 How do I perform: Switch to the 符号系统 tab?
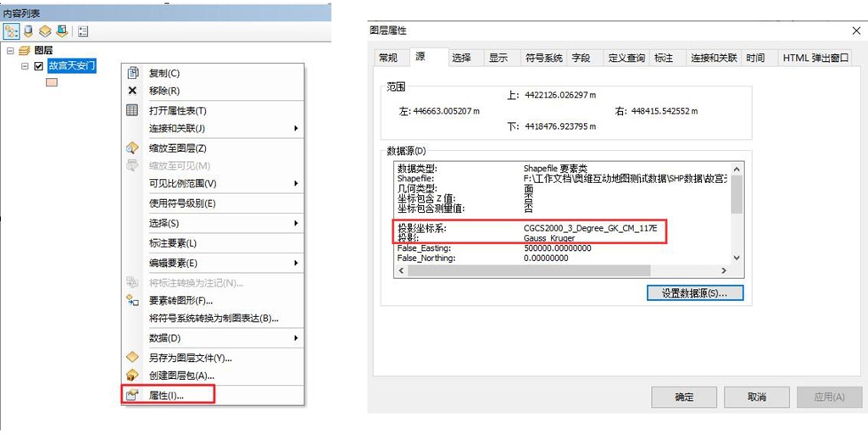click(x=543, y=58)
